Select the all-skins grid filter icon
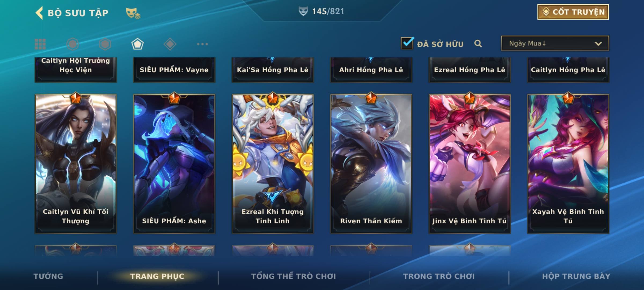Viewport: 644px width, 290px height. pyautogui.click(x=40, y=44)
